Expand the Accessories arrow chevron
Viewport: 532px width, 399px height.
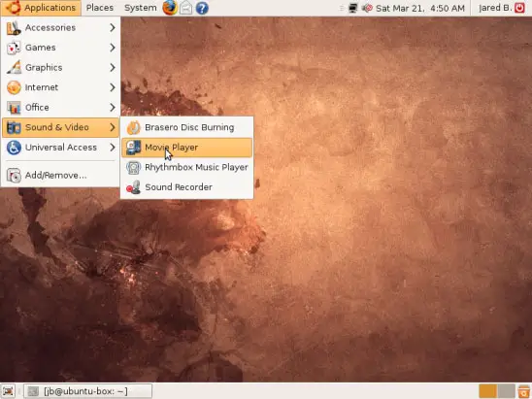[x=113, y=27]
